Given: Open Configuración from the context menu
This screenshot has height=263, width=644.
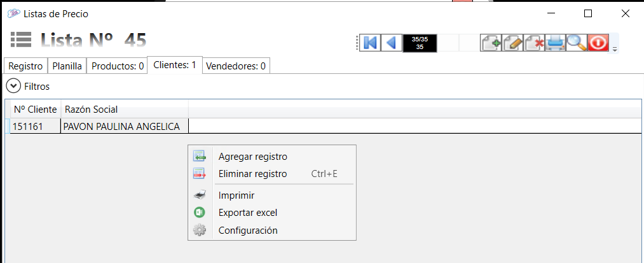Looking at the screenshot, I should pos(248,231).
